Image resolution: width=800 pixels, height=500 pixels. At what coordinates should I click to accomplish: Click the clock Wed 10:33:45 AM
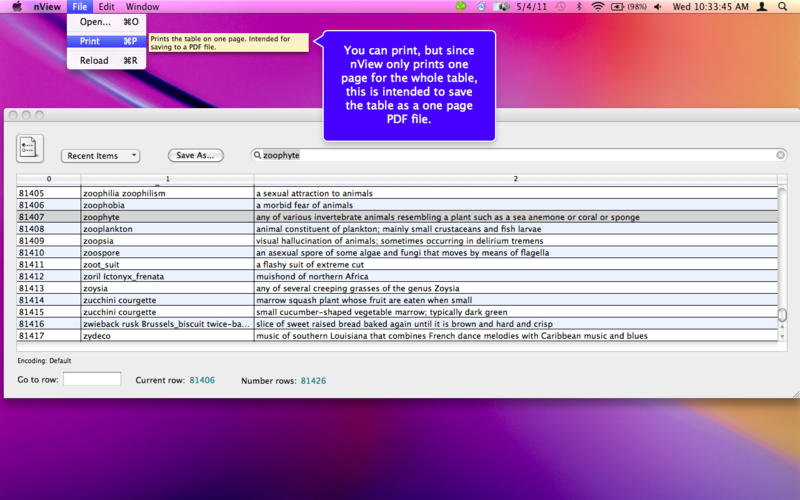pos(710,7)
